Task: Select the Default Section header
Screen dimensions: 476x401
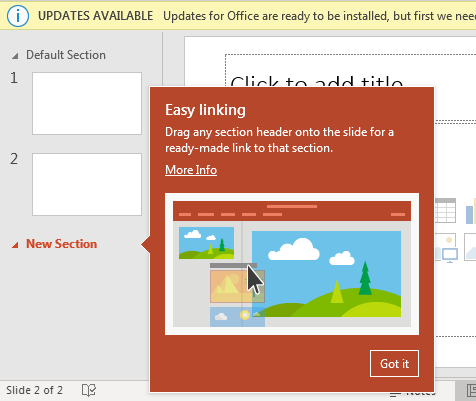Action: click(x=66, y=55)
